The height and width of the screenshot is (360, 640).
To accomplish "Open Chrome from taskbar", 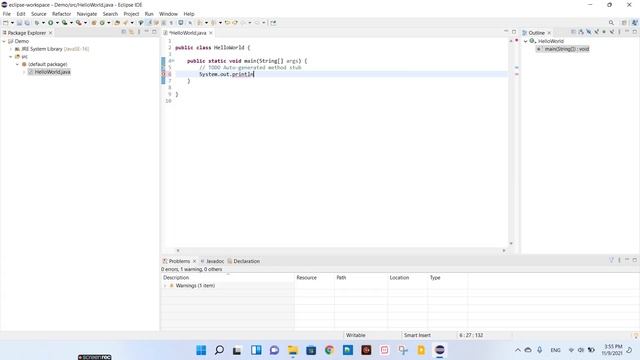I will coord(329,350).
